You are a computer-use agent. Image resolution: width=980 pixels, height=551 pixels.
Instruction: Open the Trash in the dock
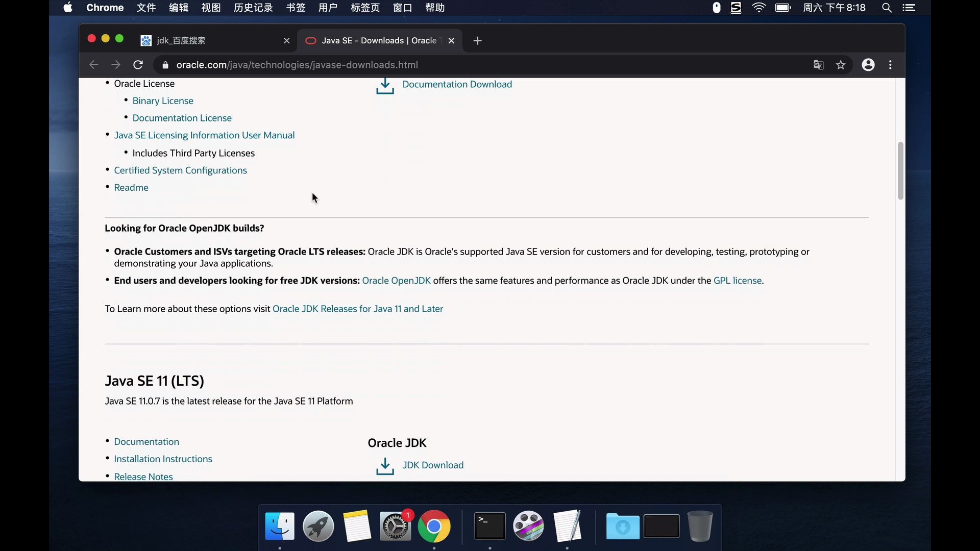pyautogui.click(x=700, y=526)
